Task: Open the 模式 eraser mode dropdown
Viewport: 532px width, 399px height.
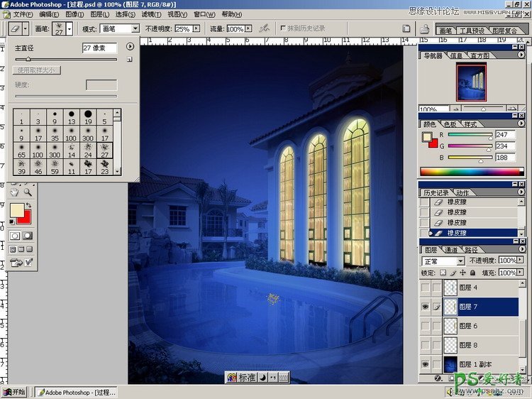Action: tap(135, 29)
